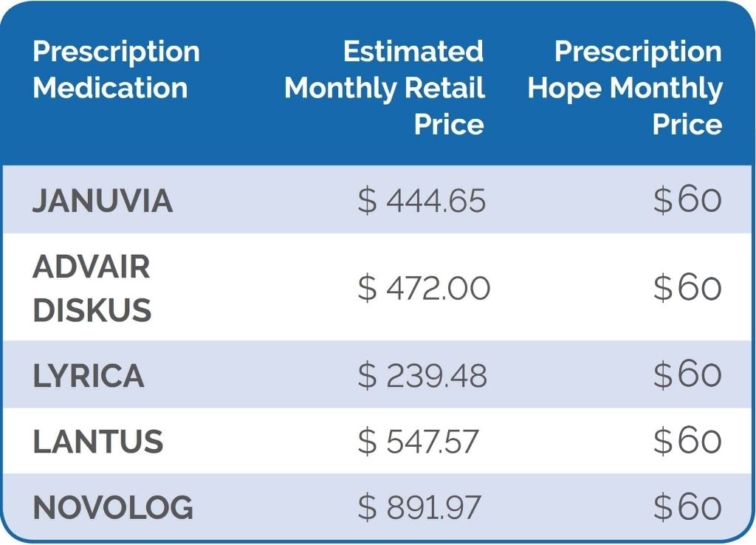The width and height of the screenshot is (756, 545).
Task: Click the $60 price for Lantus
Action: [687, 442]
